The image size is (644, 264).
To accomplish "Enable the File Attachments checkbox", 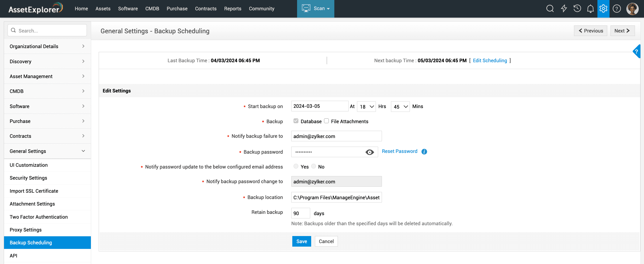I will click(327, 121).
